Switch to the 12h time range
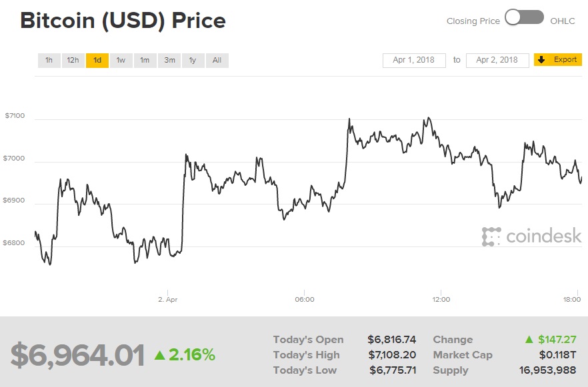588x387 pixels. click(73, 61)
